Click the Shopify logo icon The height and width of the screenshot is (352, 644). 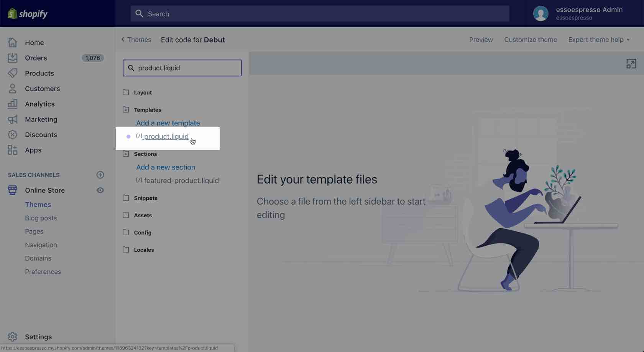click(12, 13)
